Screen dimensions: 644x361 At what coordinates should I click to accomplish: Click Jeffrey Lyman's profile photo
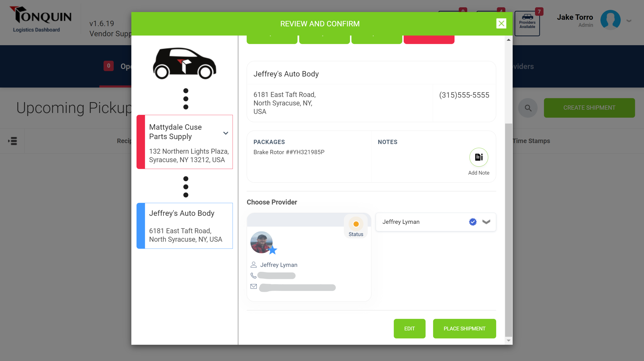click(261, 242)
